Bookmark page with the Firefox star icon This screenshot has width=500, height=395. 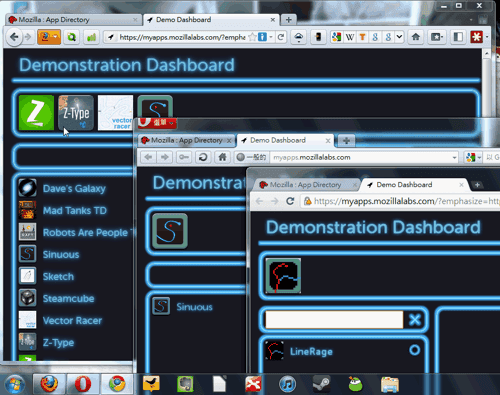pos(253,37)
